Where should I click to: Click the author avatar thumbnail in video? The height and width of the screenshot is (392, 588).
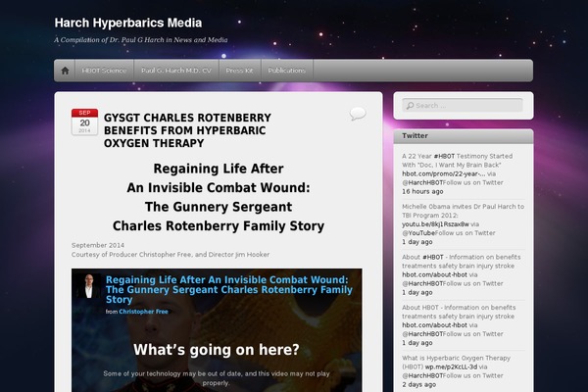pyautogui.click(x=89, y=286)
